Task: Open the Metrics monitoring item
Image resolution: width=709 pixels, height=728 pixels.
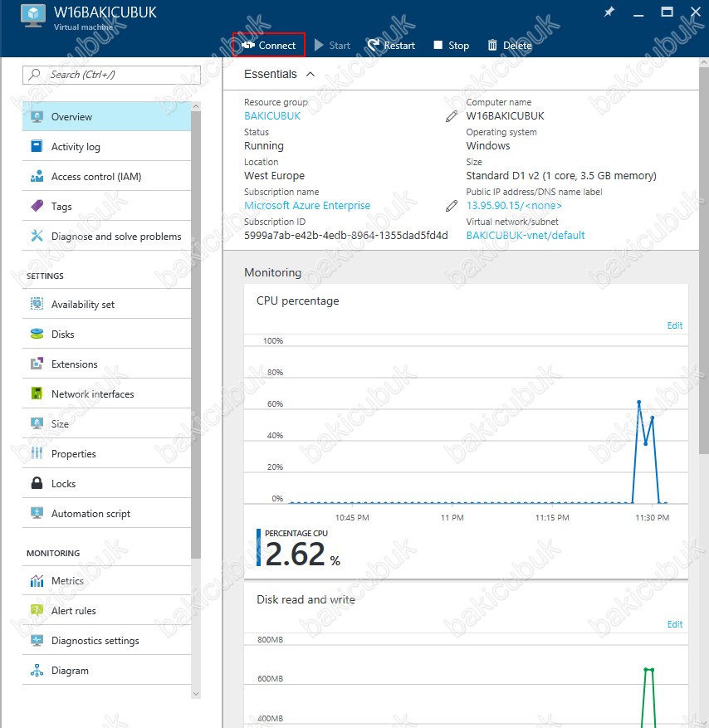Action: coord(106,581)
